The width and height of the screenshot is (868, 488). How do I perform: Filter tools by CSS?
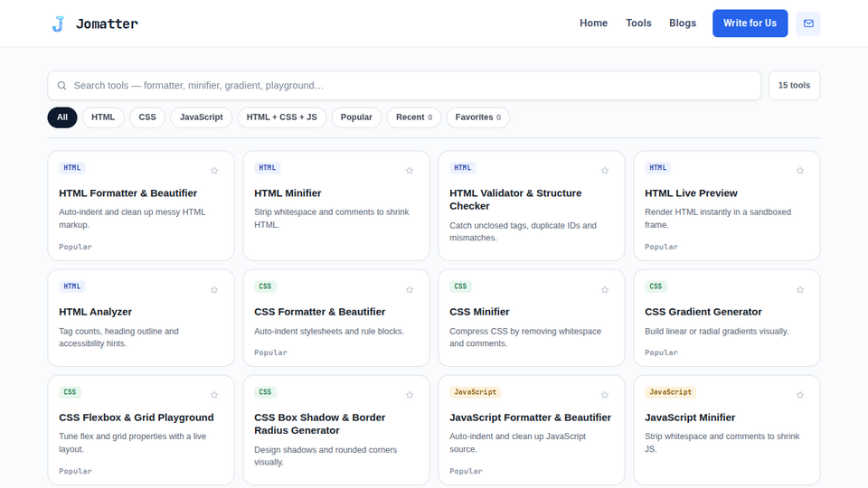(x=147, y=117)
